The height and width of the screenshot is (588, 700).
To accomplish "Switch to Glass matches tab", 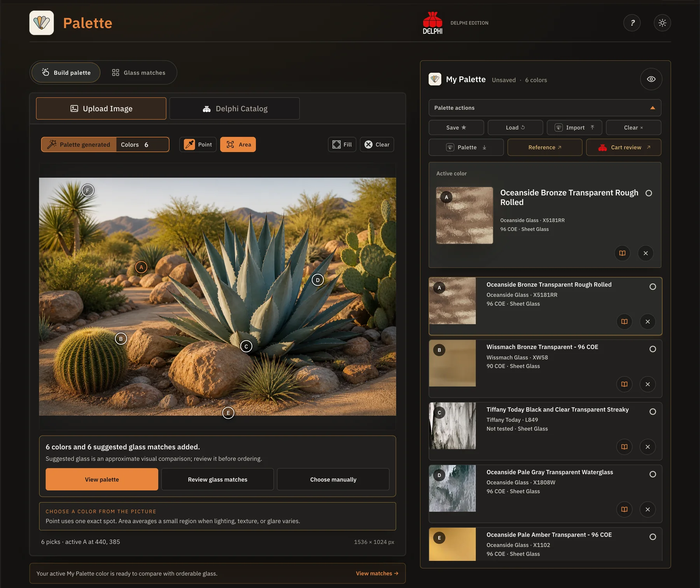I will click(138, 73).
